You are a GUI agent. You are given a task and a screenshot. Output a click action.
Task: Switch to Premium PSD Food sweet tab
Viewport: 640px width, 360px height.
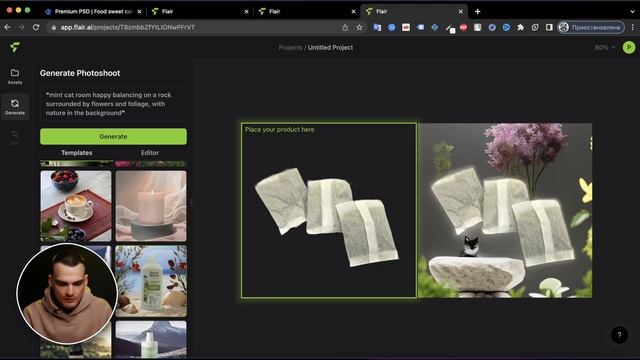93,11
